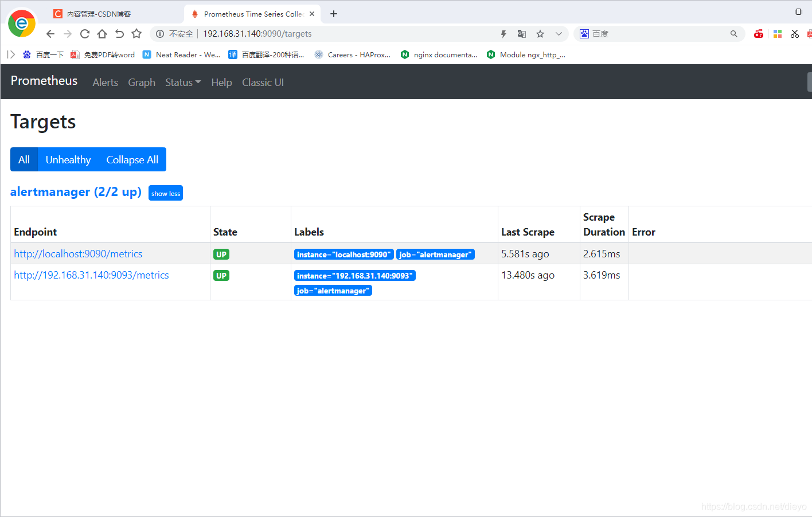The image size is (812, 517).
Task: Open http://192.168.31.140:9093/metrics endpoint
Action: 91,275
